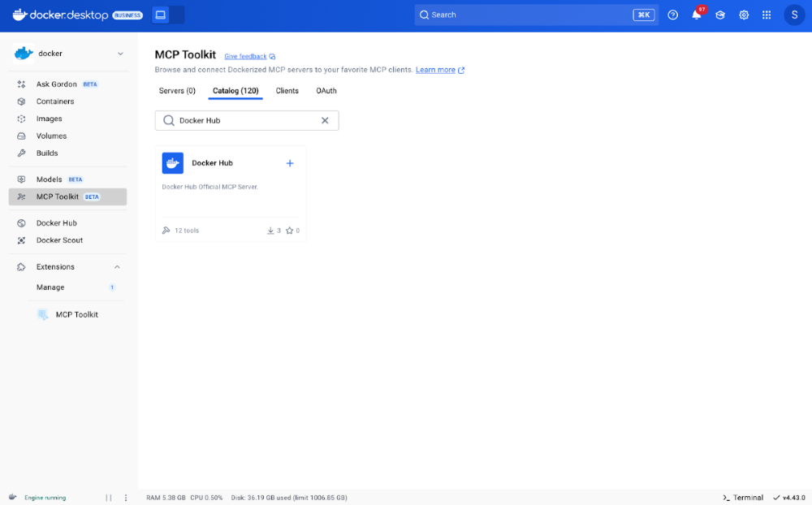Open the apps grid icon
Screen dimensions: 812x505
click(x=767, y=15)
